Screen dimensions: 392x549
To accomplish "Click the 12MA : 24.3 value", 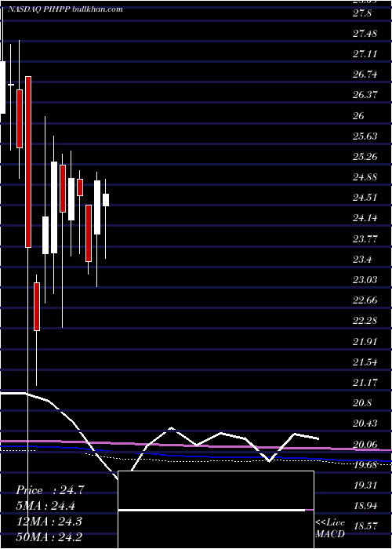I will (x=49, y=522).
